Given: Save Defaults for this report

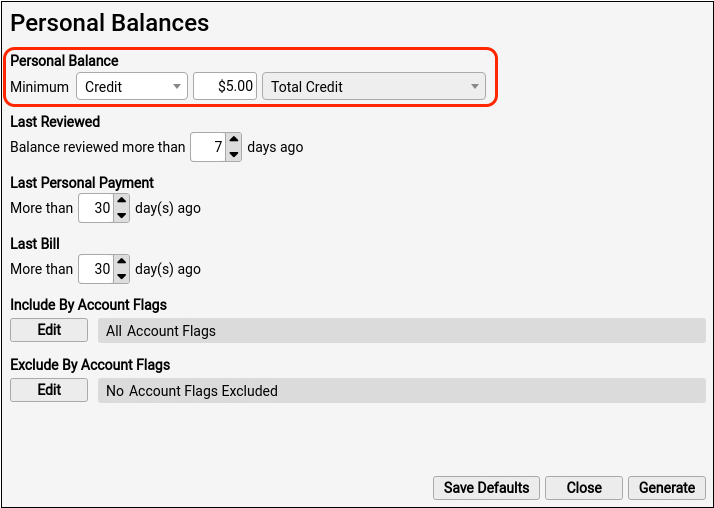Looking at the screenshot, I should (x=486, y=488).
